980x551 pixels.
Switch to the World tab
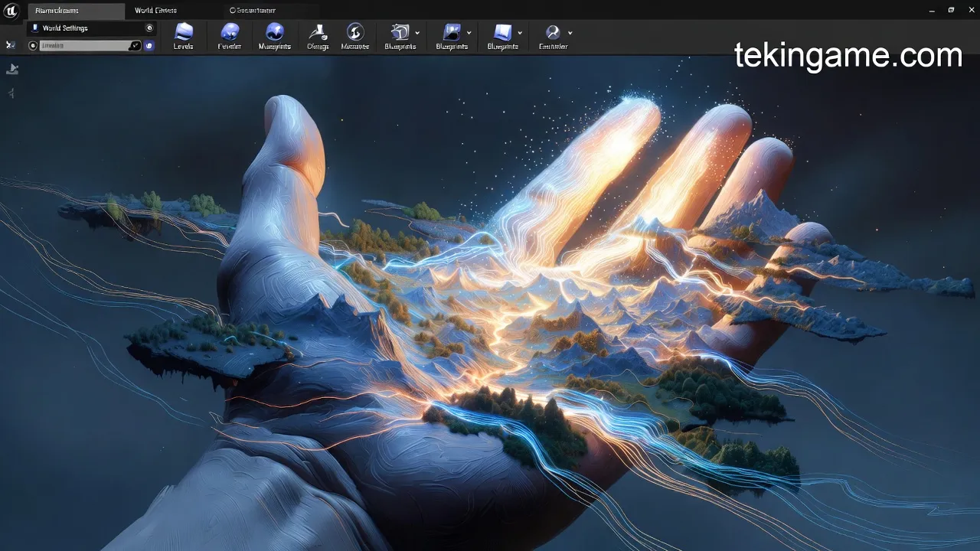[x=155, y=11]
